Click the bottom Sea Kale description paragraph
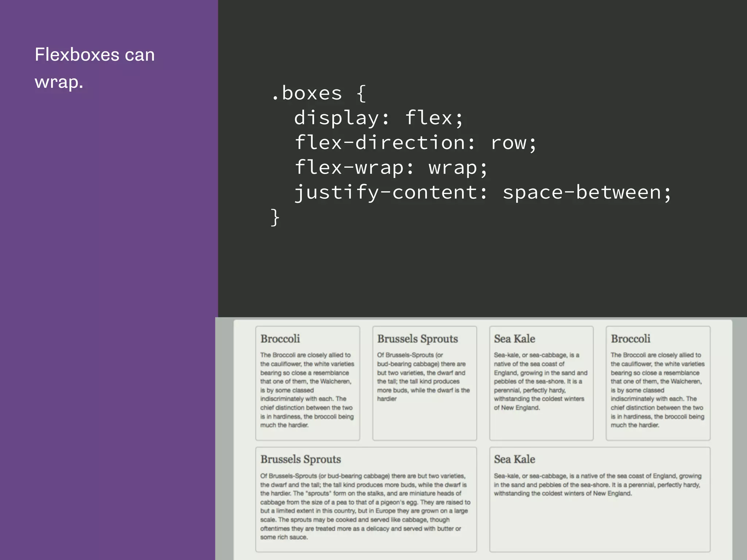This screenshot has width=747, height=560. [597, 485]
